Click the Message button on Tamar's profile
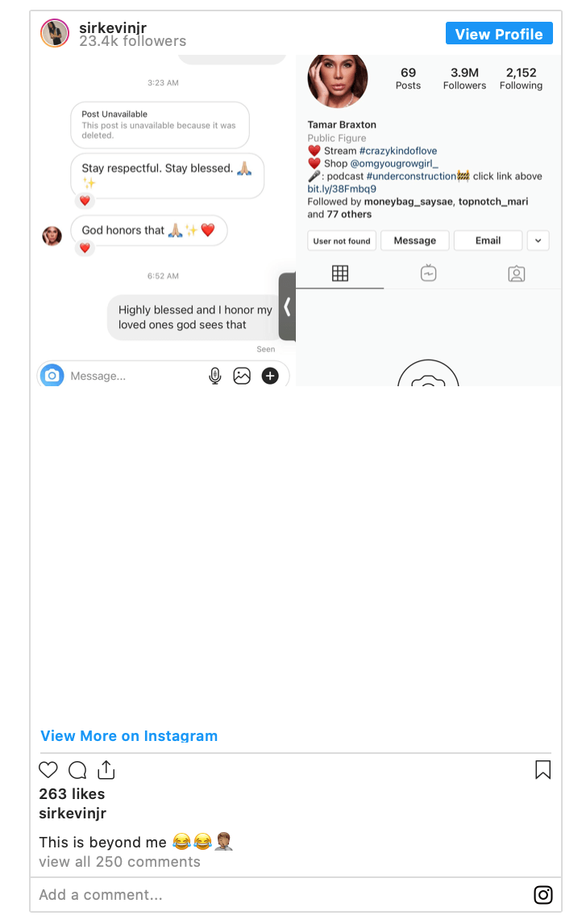The image size is (582, 924). (414, 240)
